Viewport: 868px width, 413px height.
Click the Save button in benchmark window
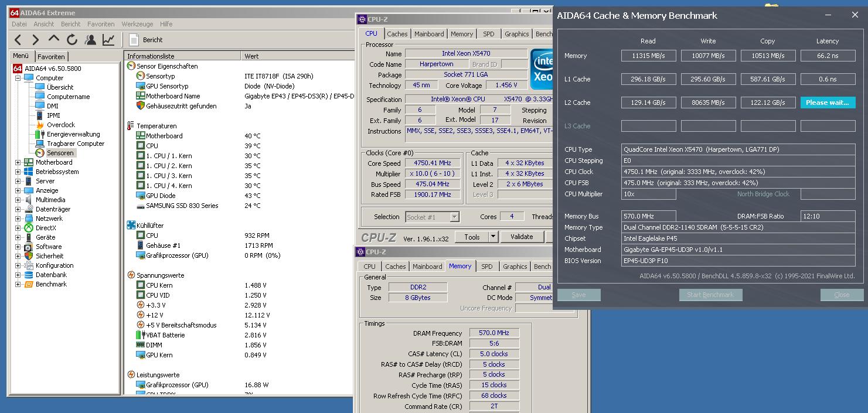[x=578, y=295]
